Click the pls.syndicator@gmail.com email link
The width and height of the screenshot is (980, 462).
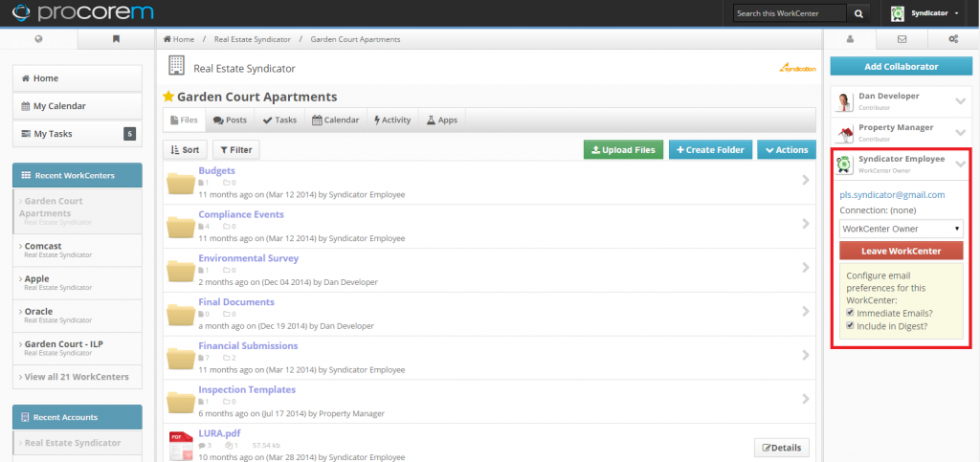[892, 195]
